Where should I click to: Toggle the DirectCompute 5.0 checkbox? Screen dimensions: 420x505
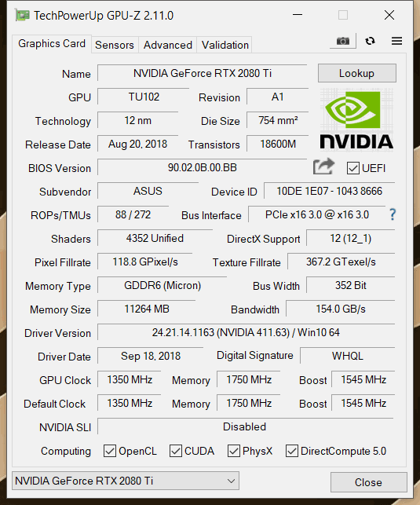292,451
